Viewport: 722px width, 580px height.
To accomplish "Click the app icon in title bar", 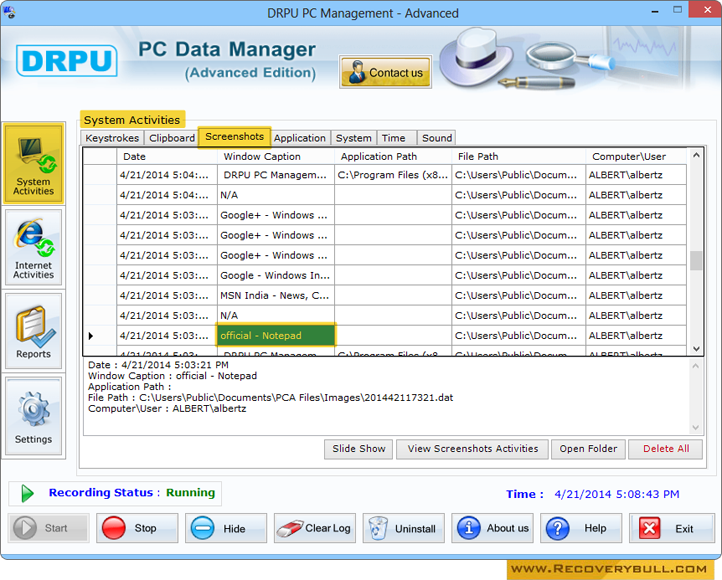I will [9, 12].
